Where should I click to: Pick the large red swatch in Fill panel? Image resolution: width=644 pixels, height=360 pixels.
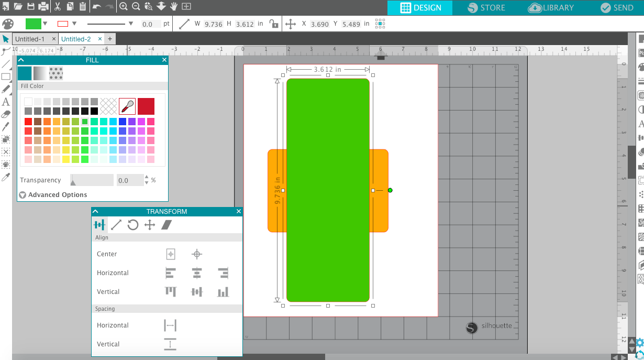click(x=146, y=106)
